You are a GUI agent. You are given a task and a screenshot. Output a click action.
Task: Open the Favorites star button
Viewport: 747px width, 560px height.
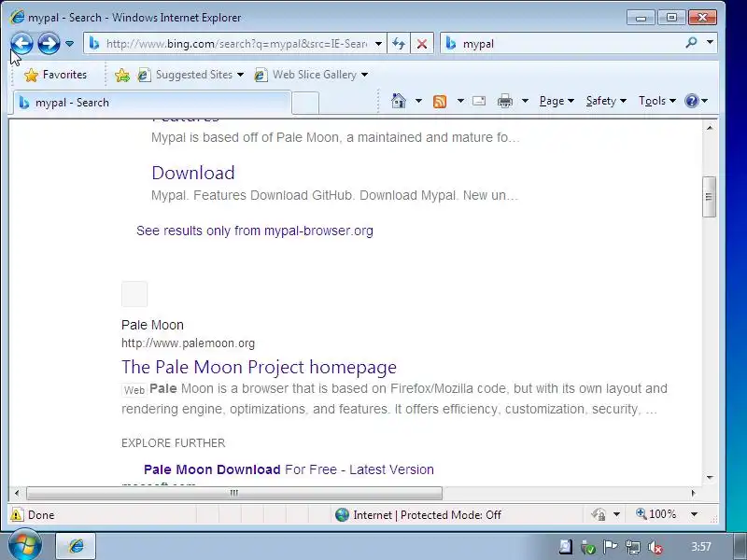pos(55,75)
